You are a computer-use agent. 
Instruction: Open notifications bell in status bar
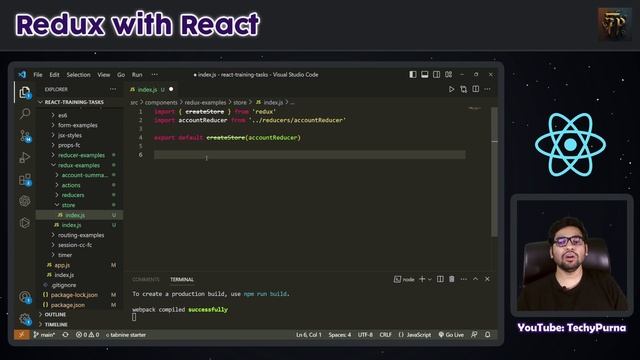tap(488, 335)
